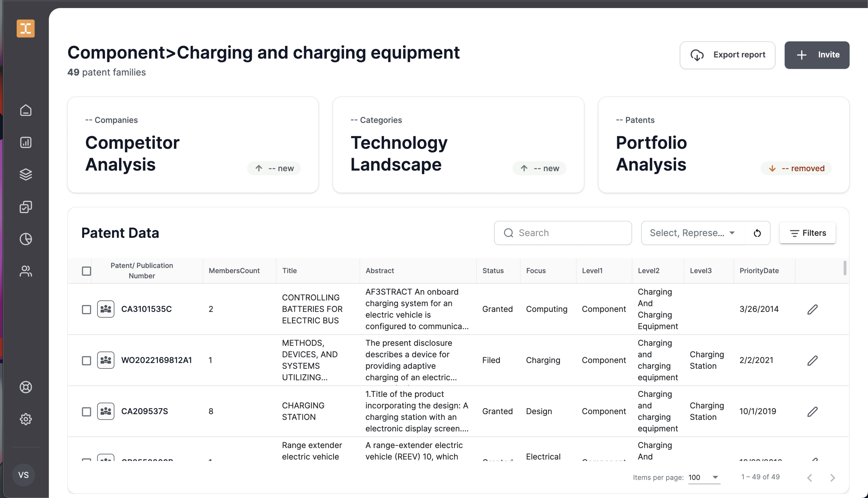Click the Title column header
The height and width of the screenshot is (498, 868).
coord(289,271)
